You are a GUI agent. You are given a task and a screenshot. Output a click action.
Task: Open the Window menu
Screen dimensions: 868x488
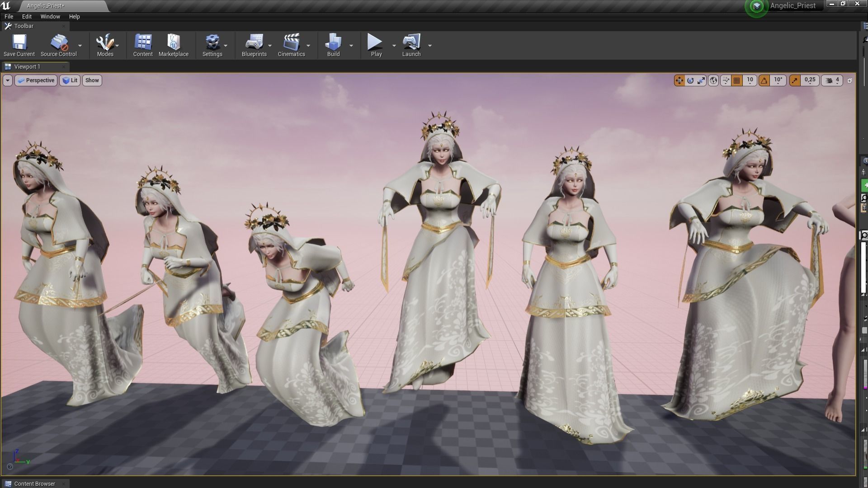coord(50,16)
